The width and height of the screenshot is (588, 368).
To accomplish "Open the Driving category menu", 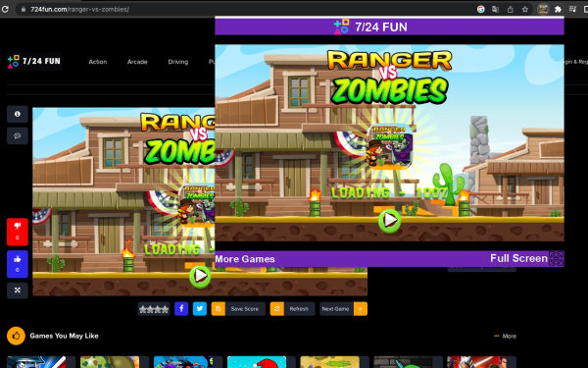I will 178,62.
